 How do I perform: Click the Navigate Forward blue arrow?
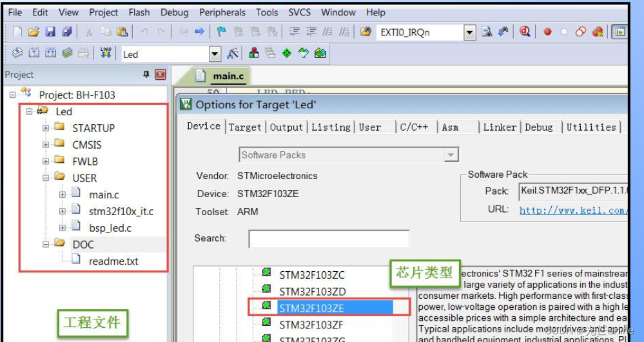coord(200,32)
